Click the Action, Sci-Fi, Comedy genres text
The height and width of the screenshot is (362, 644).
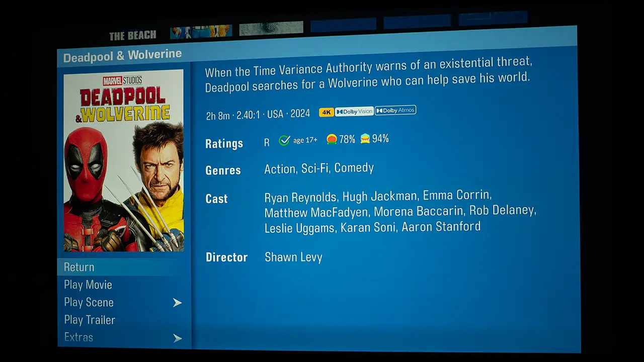[319, 168]
